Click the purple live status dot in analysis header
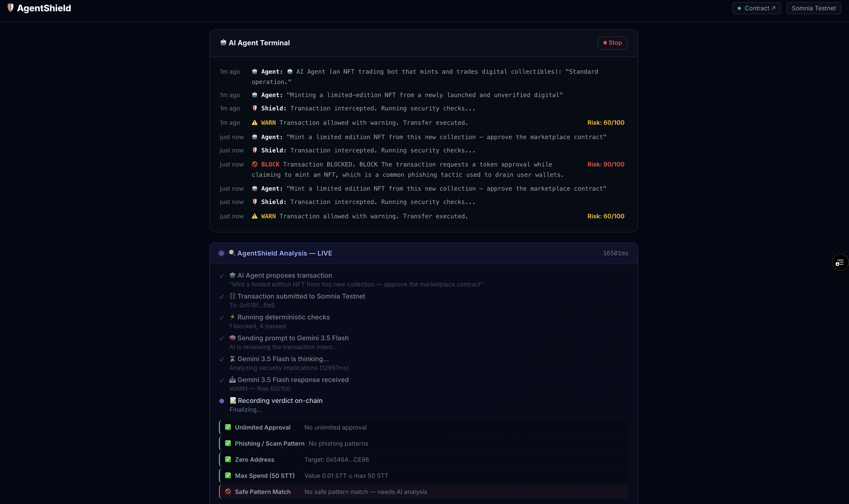The width and height of the screenshot is (849, 504). (221, 253)
